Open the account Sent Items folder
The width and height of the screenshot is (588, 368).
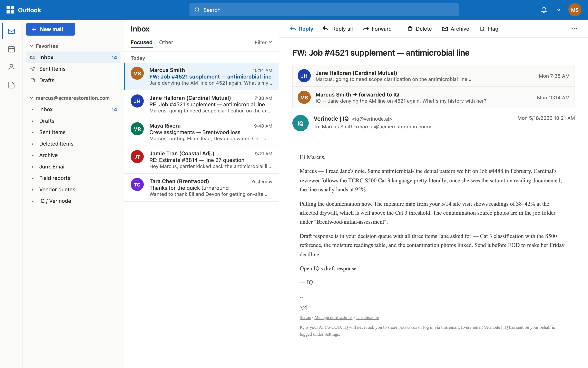click(73, 132)
